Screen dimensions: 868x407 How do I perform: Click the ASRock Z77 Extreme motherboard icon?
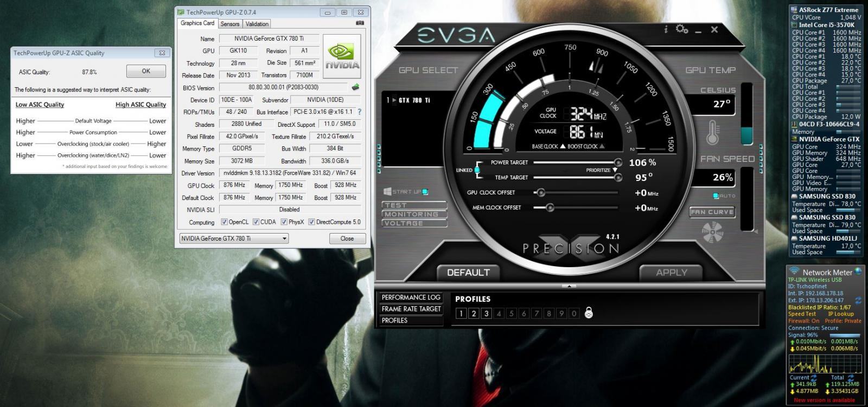(x=794, y=10)
